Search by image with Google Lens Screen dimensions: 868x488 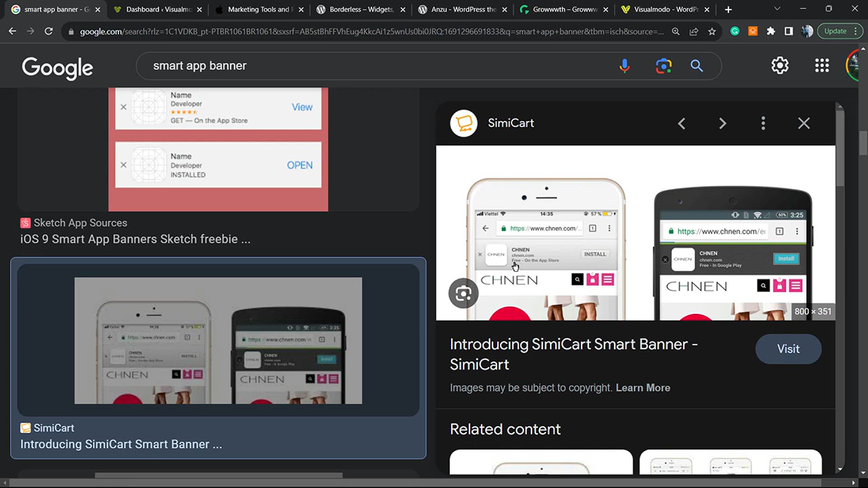664,66
